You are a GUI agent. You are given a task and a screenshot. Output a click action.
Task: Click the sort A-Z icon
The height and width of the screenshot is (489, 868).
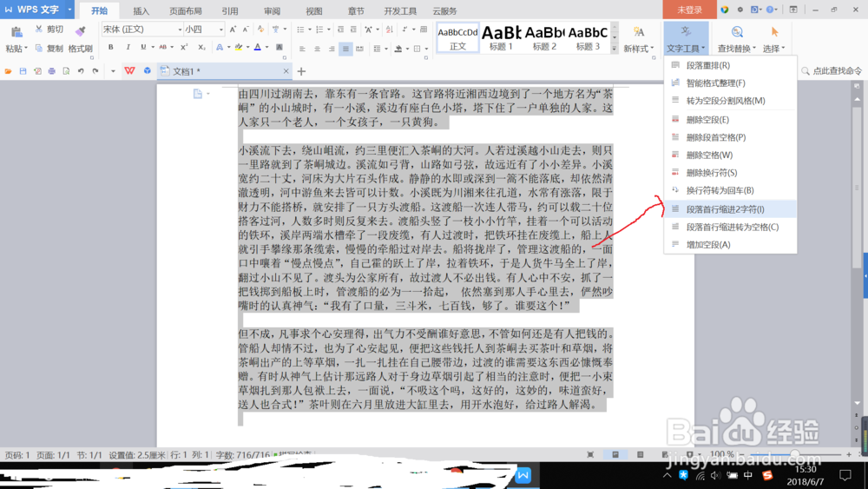(389, 30)
